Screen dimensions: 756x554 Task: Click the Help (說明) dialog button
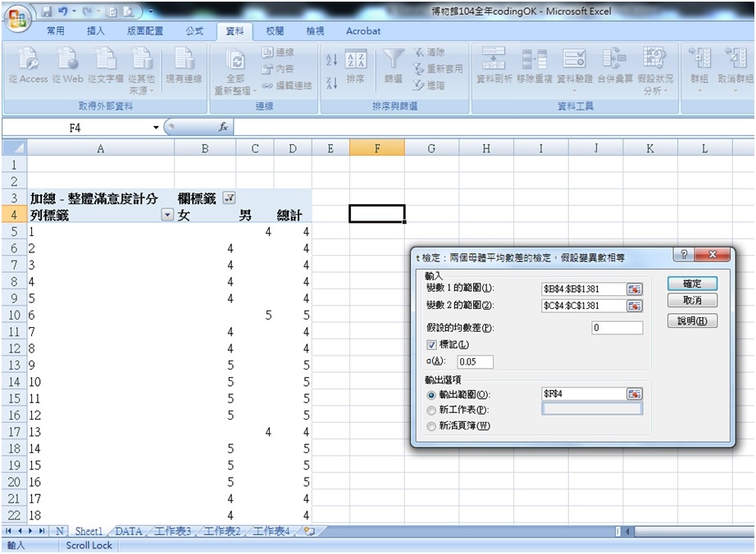[x=692, y=321]
